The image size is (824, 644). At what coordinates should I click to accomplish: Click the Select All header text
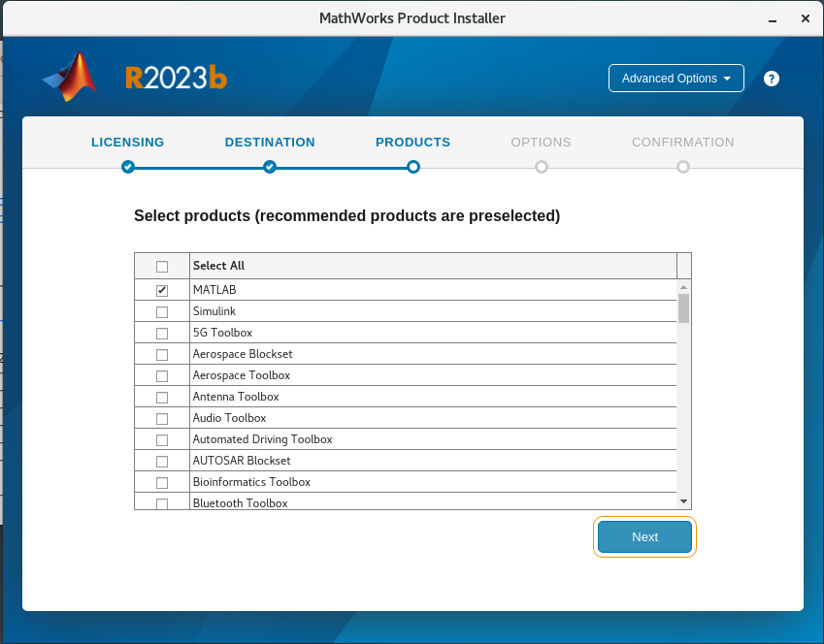(218, 266)
